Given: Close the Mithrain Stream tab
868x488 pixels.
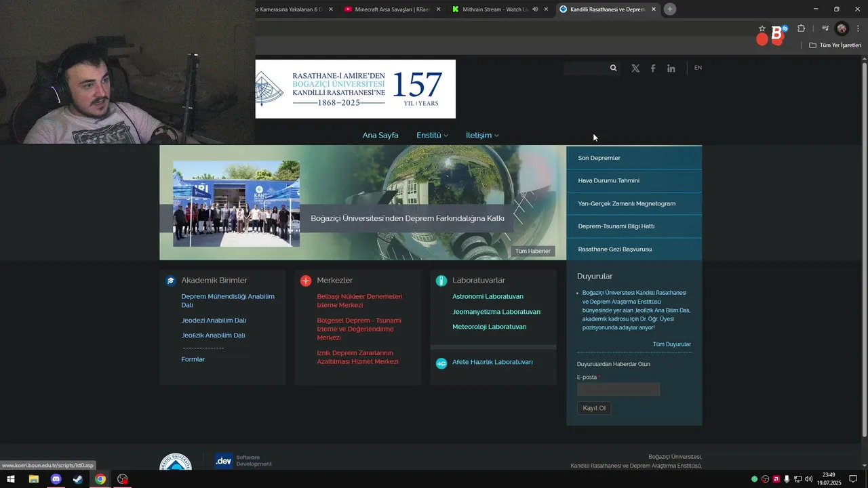Looking at the screenshot, I should (546, 9).
